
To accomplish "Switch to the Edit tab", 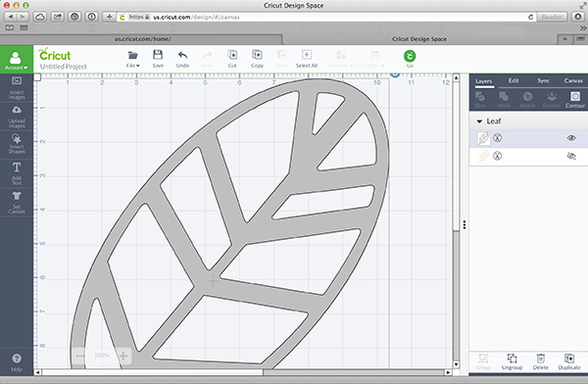I will tap(514, 80).
